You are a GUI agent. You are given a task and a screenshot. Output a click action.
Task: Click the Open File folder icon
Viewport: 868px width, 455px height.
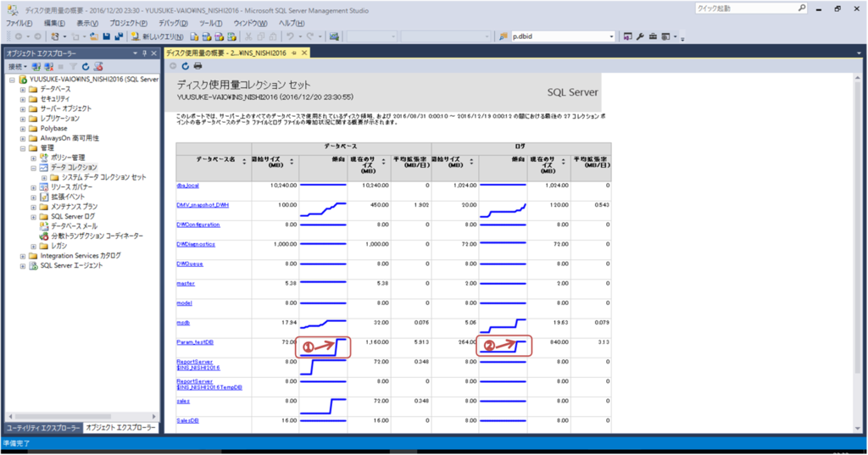click(x=93, y=36)
